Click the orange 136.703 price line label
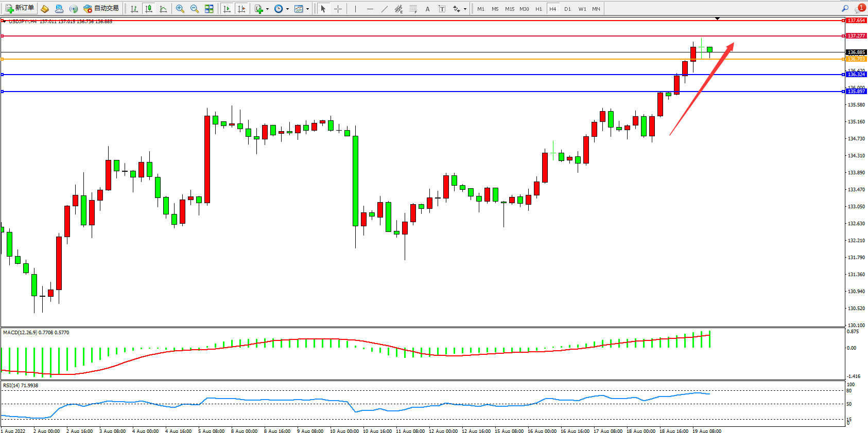The width and height of the screenshot is (868, 433). 856,59
